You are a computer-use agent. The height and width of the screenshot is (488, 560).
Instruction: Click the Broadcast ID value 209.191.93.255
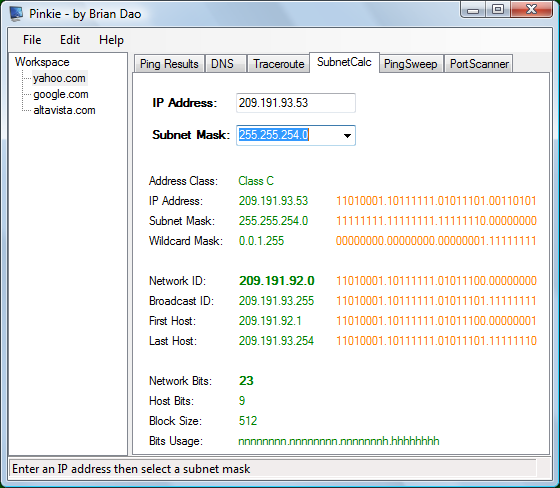pyautogui.click(x=276, y=301)
